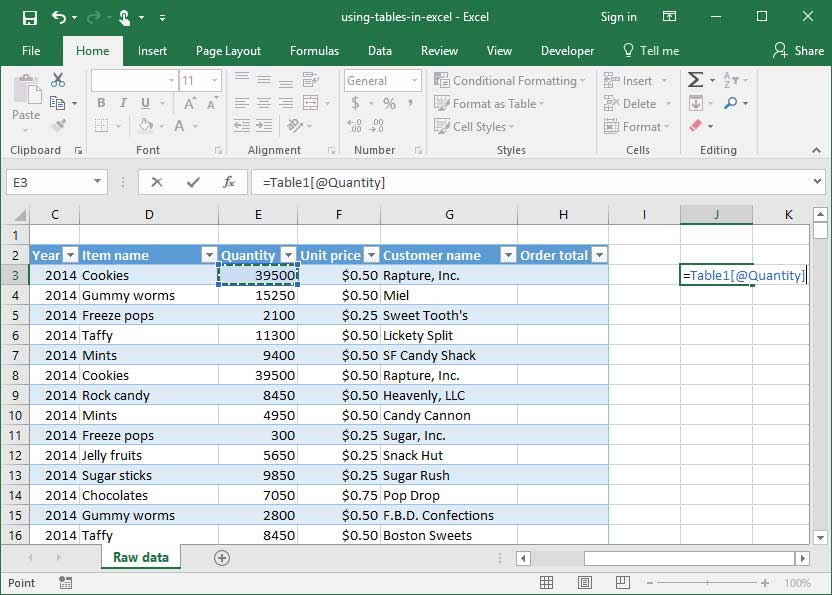Apply Percent Style number formatting
Viewport: 832px width, 595px height.
(x=391, y=102)
